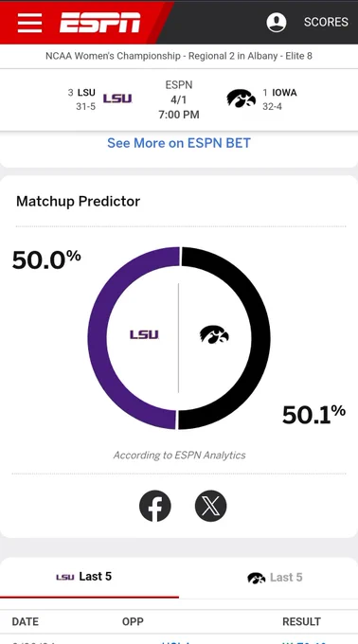The height and width of the screenshot is (644, 358).
Task: Click the LSU logo inside the predictor ring
Action: 144,334
